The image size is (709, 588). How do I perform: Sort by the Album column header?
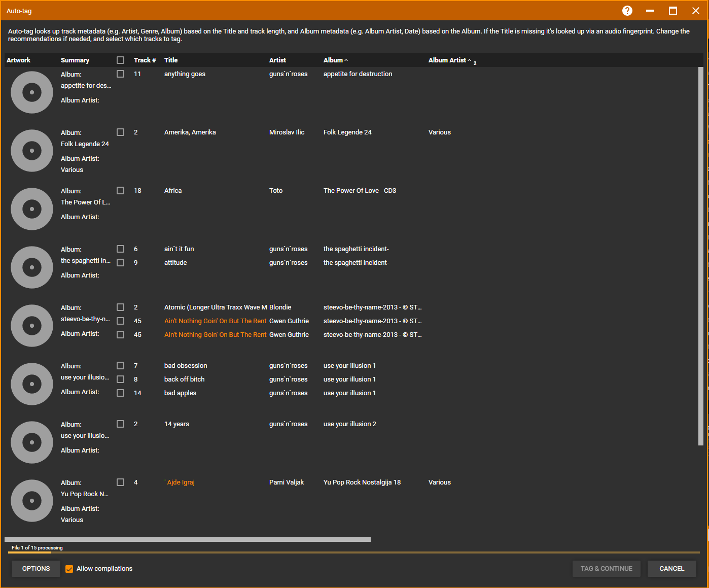coord(333,60)
